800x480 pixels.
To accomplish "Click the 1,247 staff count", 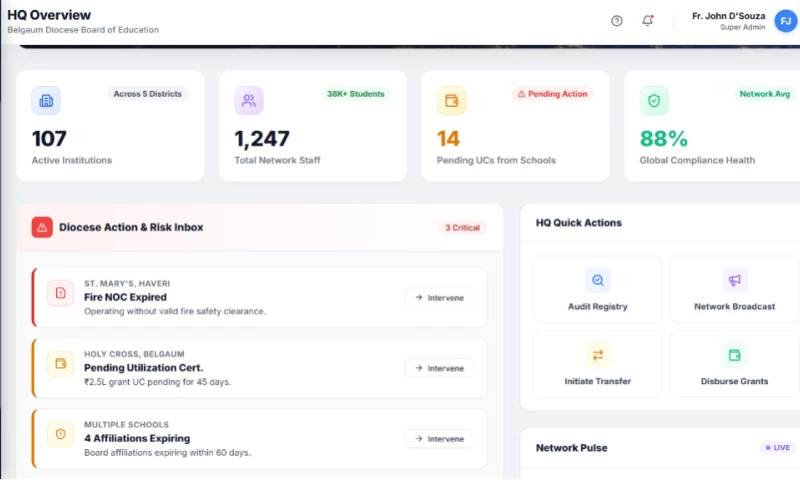I will coord(262,139).
